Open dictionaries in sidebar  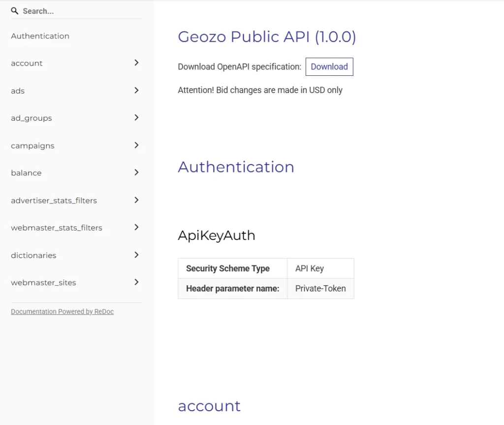click(33, 255)
